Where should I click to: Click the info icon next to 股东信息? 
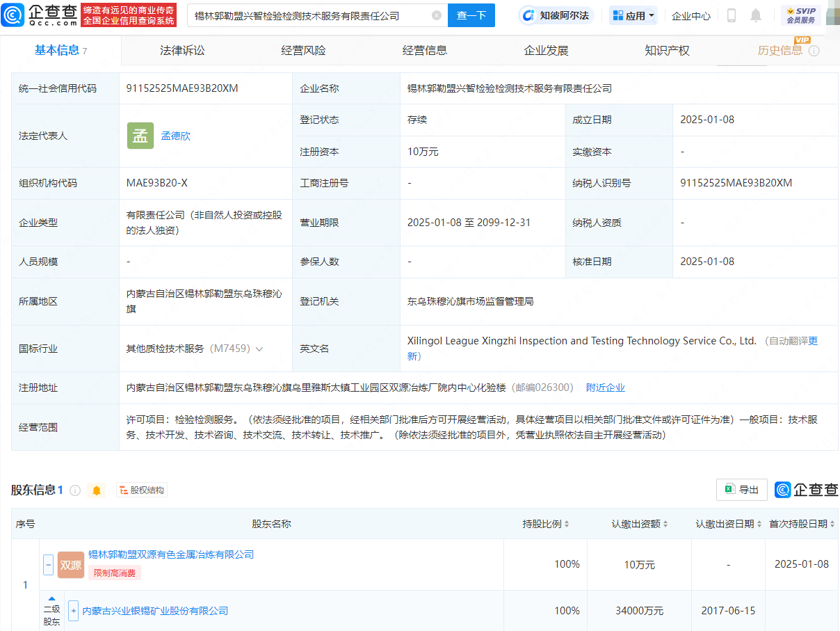(x=75, y=490)
